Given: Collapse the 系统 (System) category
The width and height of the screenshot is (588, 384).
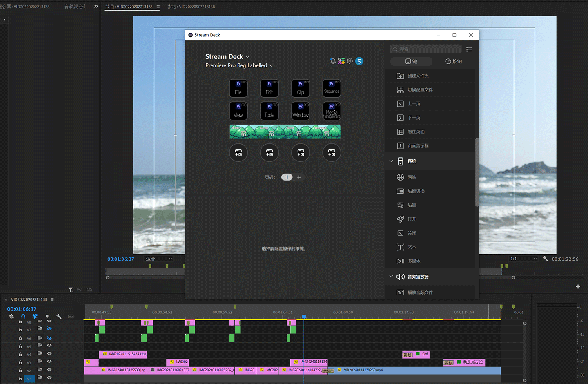Looking at the screenshot, I should (391, 161).
